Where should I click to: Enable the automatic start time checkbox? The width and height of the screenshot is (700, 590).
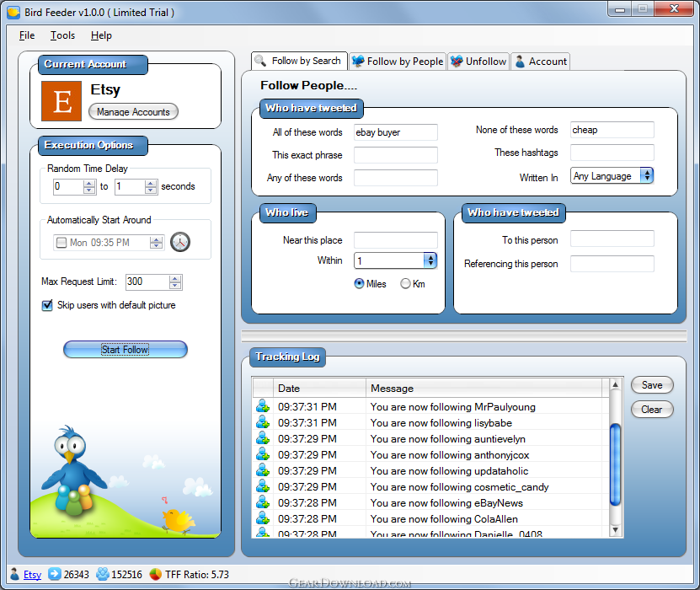coord(61,243)
